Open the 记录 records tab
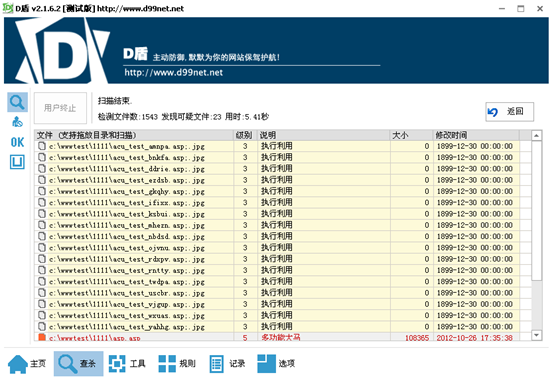 (227, 364)
